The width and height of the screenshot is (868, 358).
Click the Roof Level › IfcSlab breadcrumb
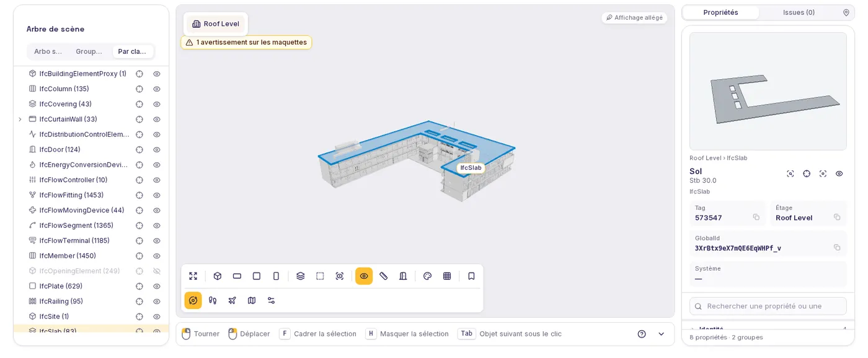coord(719,158)
